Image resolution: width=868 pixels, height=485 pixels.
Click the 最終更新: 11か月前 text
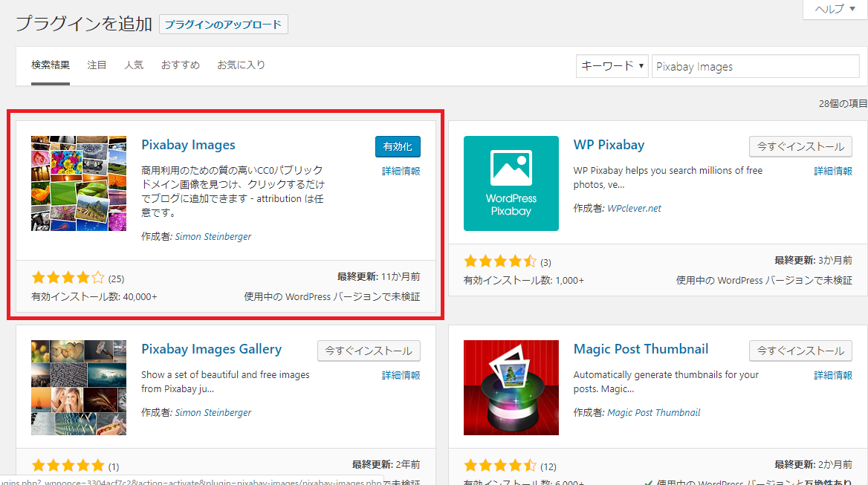tap(379, 276)
